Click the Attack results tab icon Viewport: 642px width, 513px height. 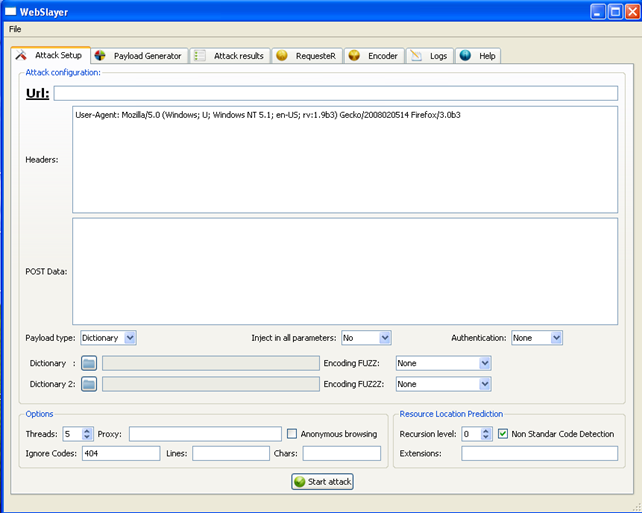pos(200,56)
